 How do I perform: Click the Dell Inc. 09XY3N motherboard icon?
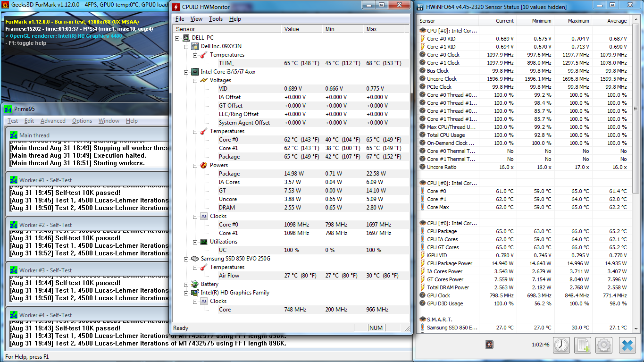pyautogui.click(x=195, y=46)
